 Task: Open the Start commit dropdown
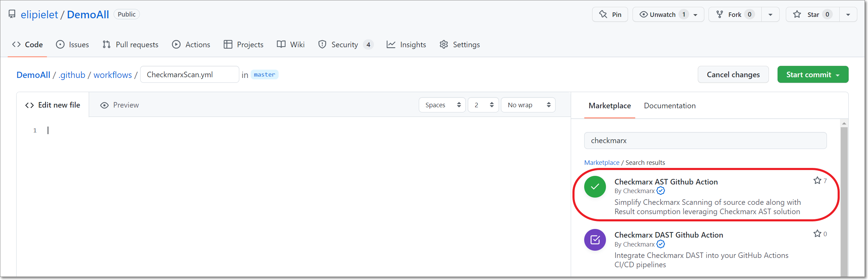click(813, 74)
